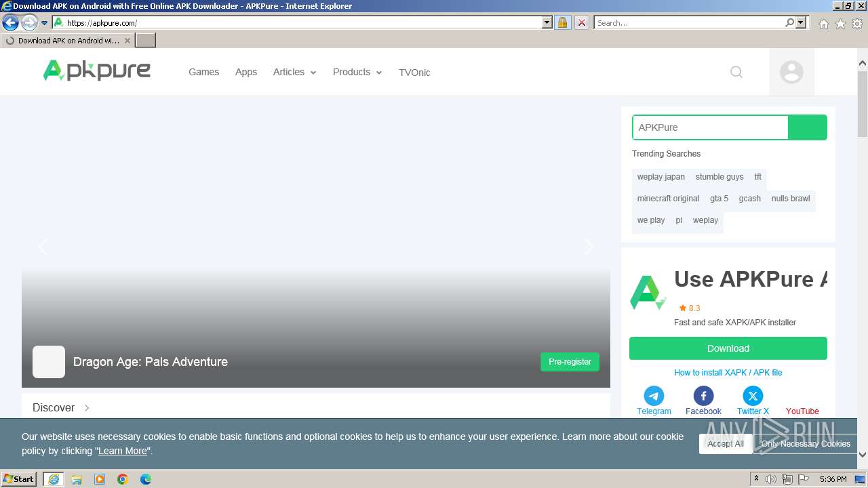The image size is (868, 488).
Task: Select trending search gta 5
Action: (719, 199)
